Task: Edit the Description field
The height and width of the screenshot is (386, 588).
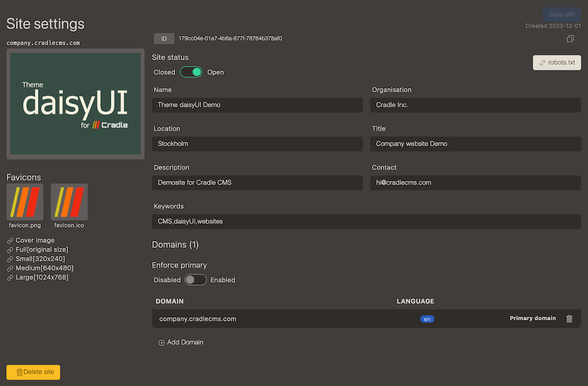Action: pyautogui.click(x=257, y=183)
